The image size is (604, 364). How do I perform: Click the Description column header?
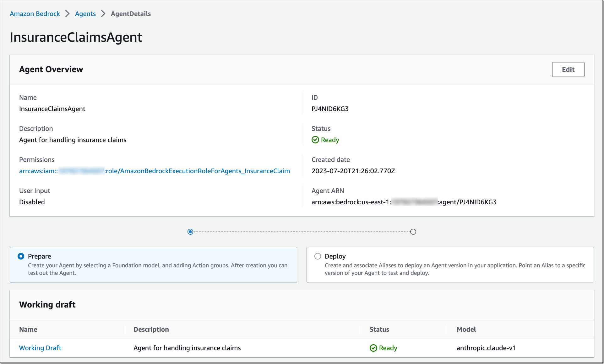151,329
